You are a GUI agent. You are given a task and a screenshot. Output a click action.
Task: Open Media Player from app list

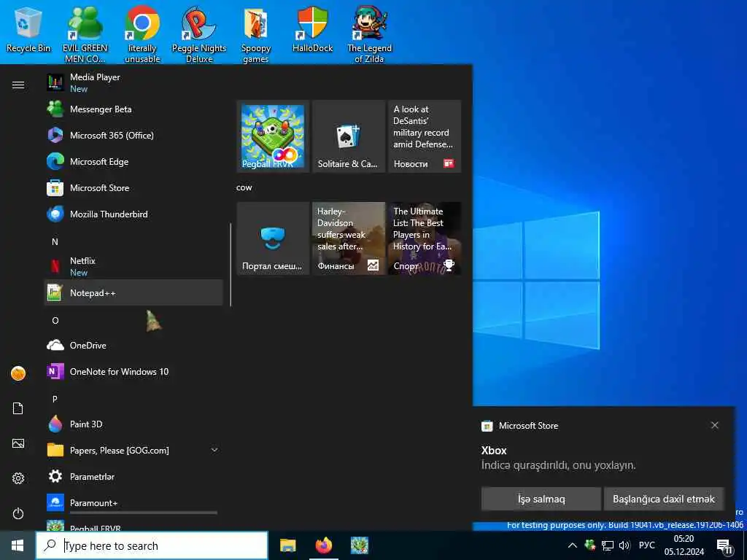click(x=133, y=82)
